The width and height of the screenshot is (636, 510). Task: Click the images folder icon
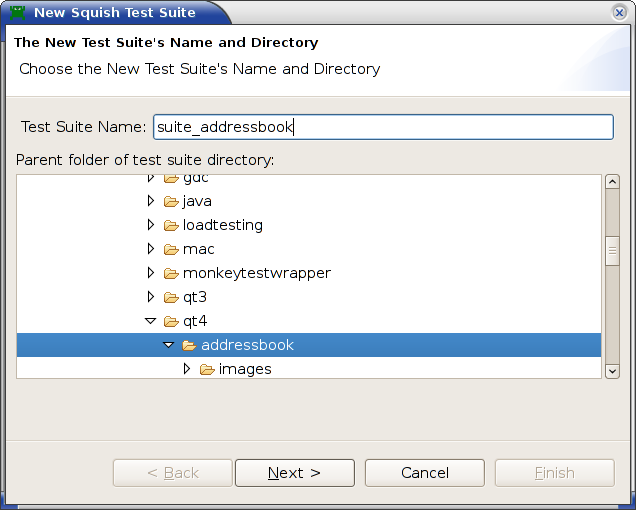click(207, 370)
